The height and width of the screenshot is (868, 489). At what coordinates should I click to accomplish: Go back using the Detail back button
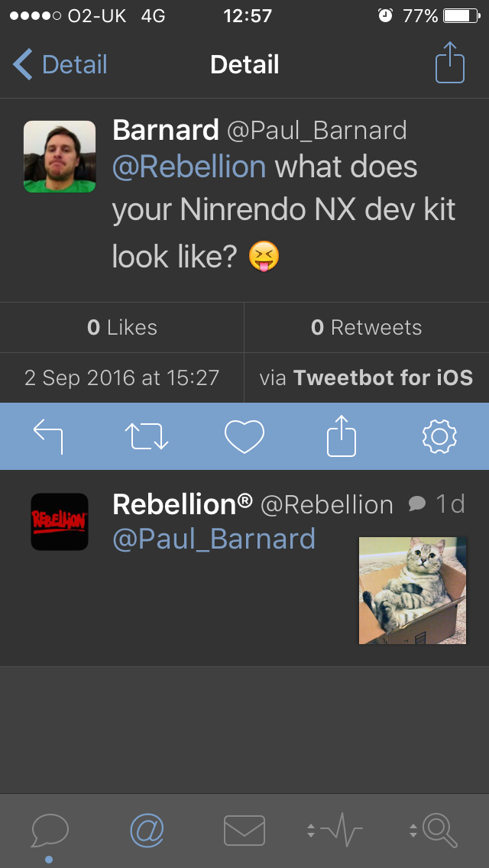pos(61,65)
